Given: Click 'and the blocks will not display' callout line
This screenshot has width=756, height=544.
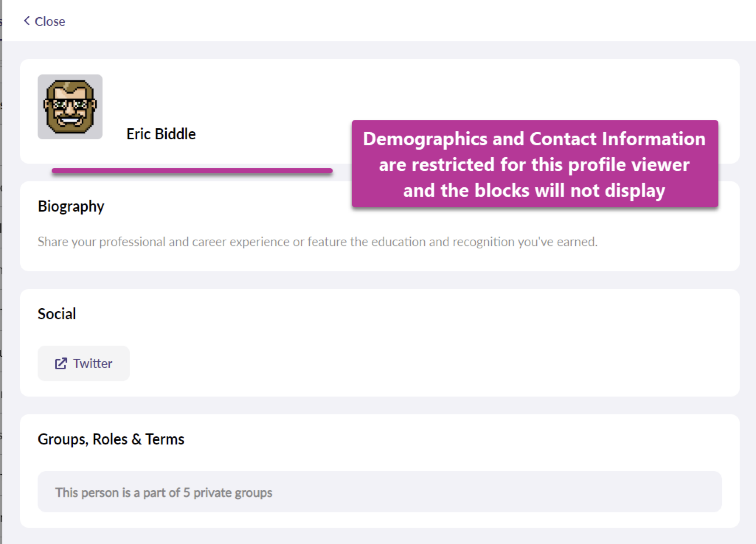Looking at the screenshot, I should coord(534,191).
